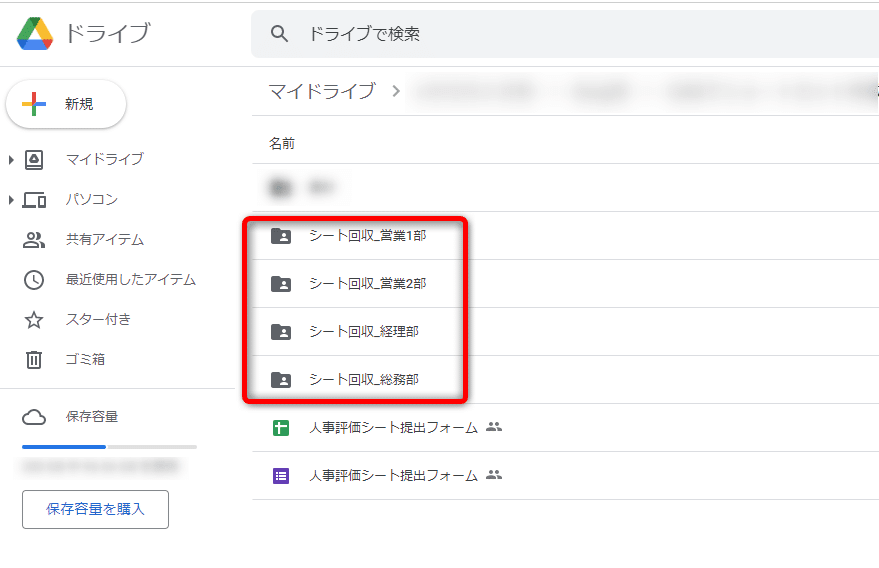879x568 pixels.
Task: Click the purple Forms file icon
Action: [281, 476]
